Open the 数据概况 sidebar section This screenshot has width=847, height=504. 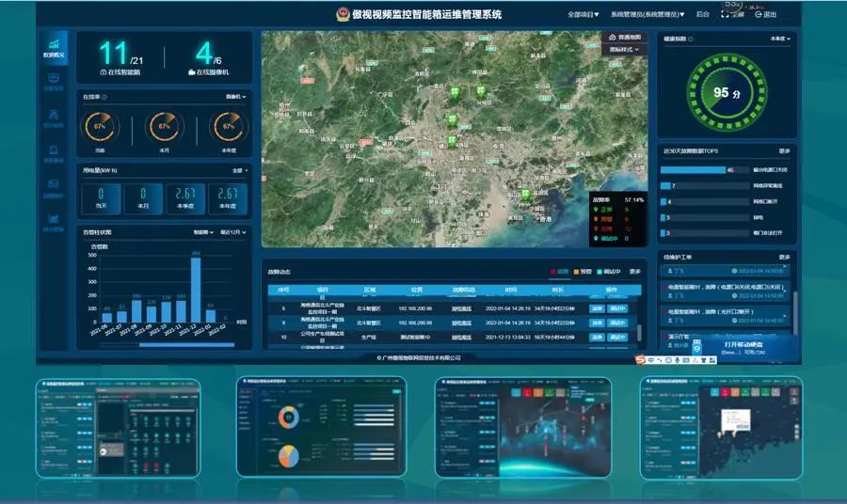[54, 48]
